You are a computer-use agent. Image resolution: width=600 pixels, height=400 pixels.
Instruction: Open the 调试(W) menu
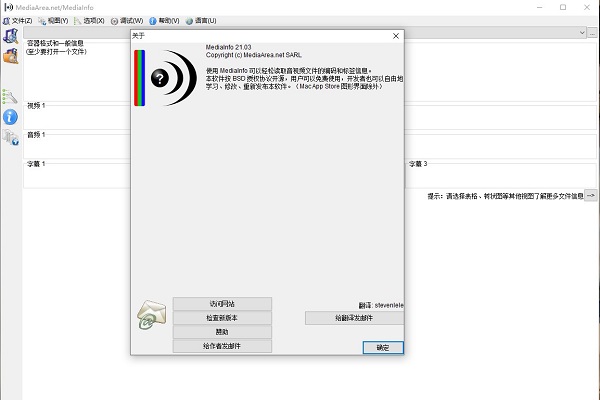[x=127, y=21]
